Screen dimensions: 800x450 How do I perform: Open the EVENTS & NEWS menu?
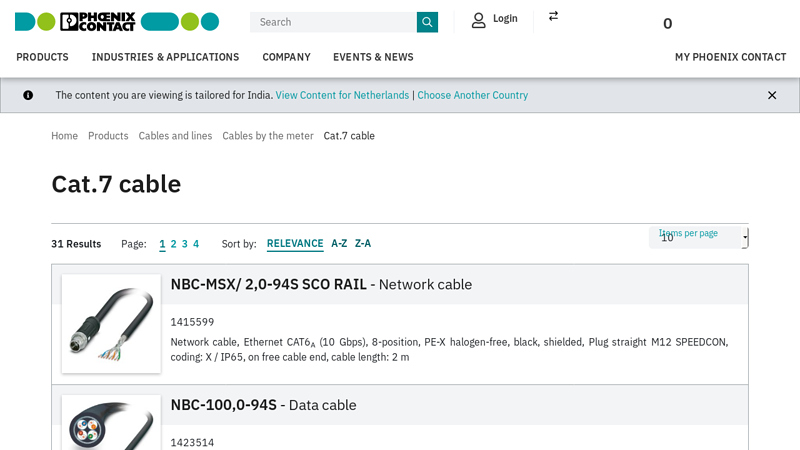(373, 57)
